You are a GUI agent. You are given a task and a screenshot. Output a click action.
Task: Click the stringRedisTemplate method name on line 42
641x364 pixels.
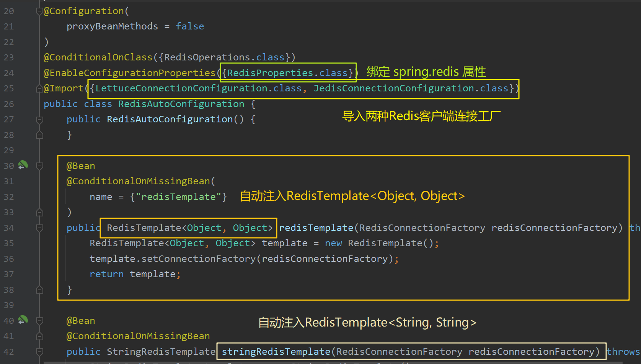coord(276,352)
